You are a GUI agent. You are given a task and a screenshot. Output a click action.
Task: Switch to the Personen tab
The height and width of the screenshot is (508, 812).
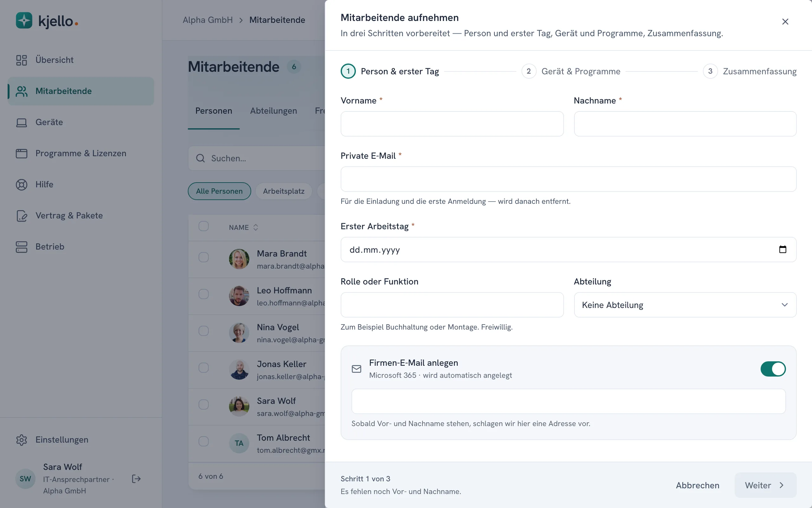(x=214, y=110)
